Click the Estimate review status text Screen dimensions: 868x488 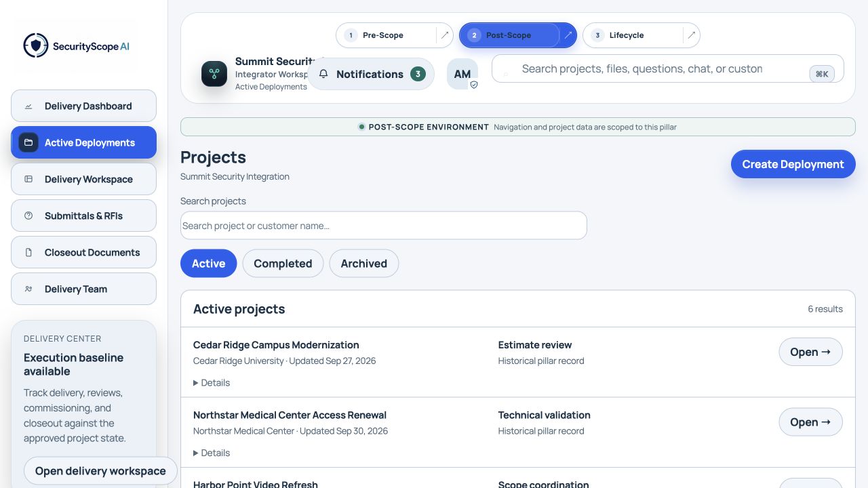(535, 345)
